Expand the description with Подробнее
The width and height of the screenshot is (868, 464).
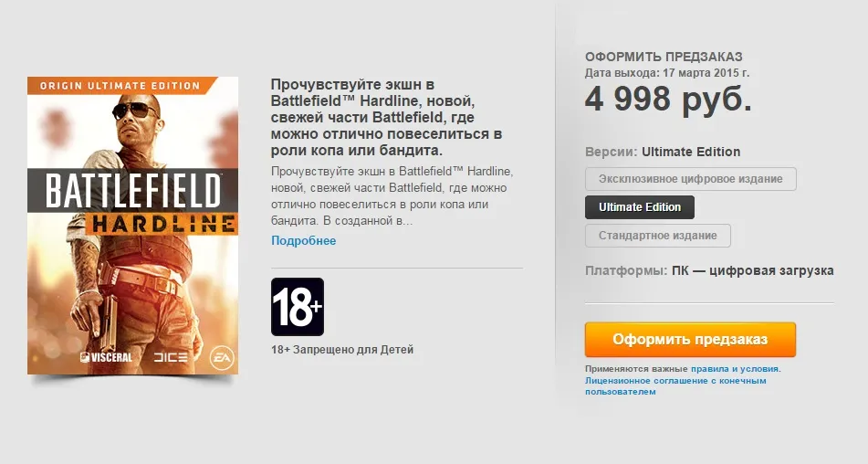[x=303, y=240]
